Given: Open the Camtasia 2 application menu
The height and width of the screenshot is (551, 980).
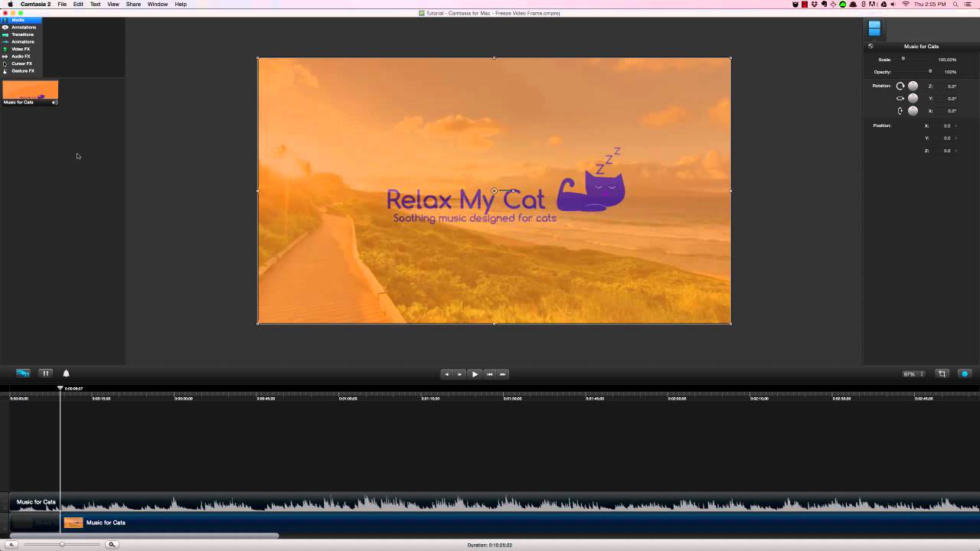Looking at the screenshot, I should click(35, 4).
